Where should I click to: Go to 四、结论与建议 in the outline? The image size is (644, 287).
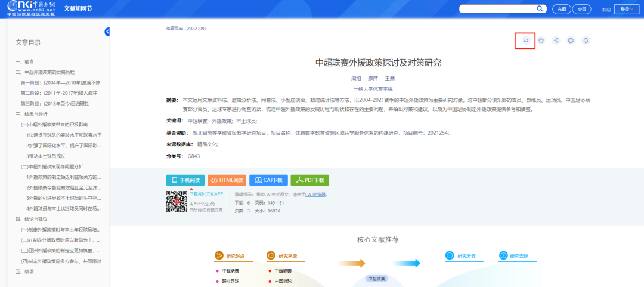click(31, 219)
